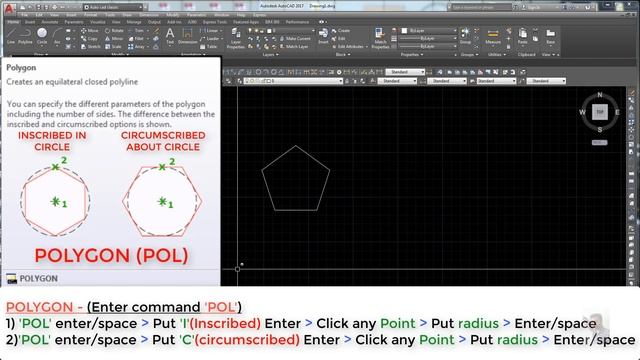640x360 pixels.
Task: Expand the Layers panel flyout
Action: click(270, 54)
